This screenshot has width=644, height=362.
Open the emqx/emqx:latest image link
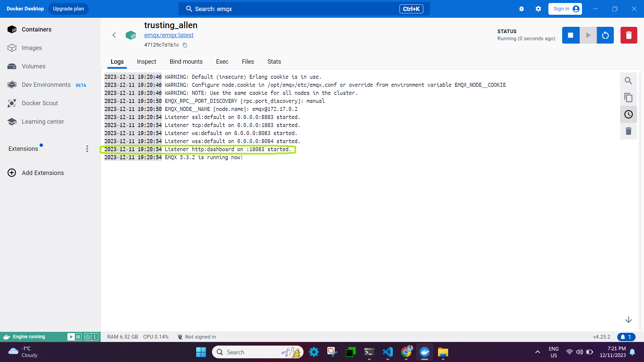[x=169, y=35]
